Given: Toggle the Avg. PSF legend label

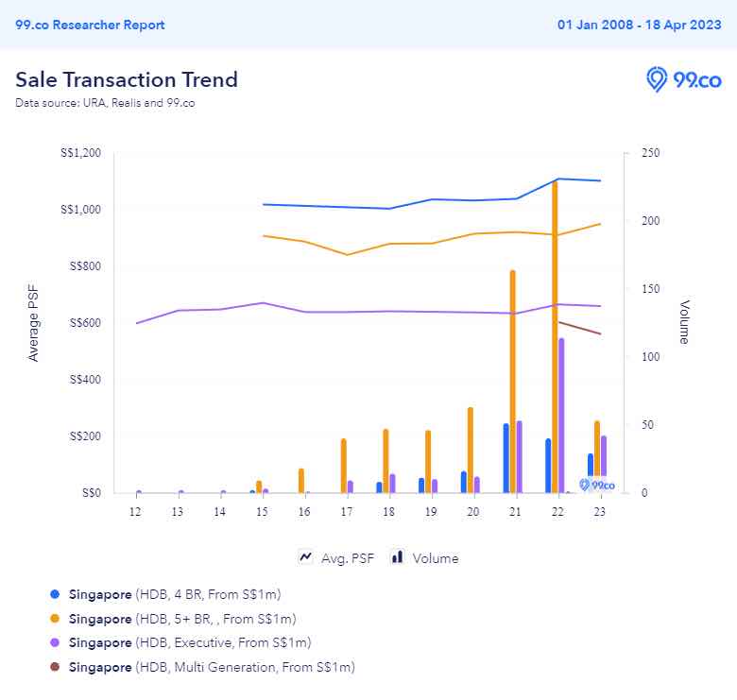Looking at the screenshot, I should click(x=348, y=558).
